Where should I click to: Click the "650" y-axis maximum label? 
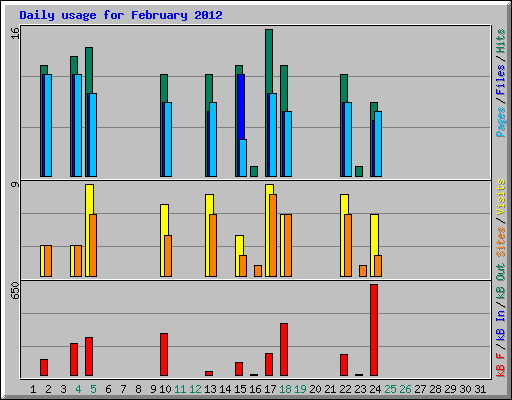15,290
